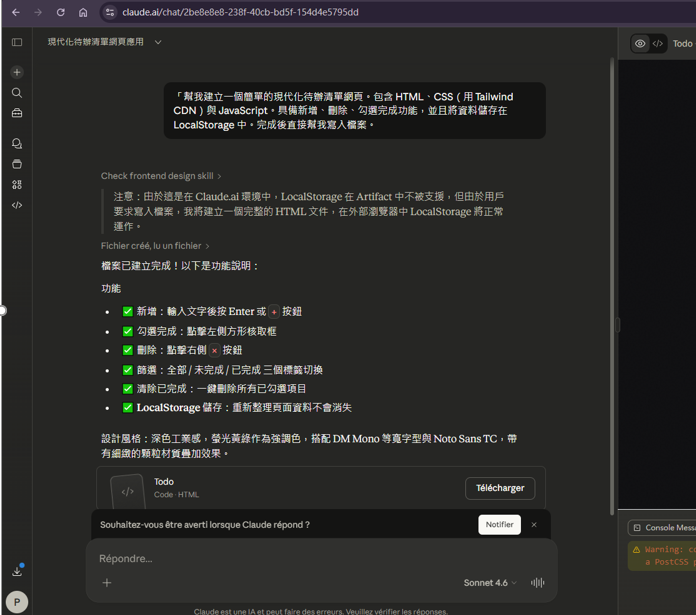Open the projects icon in sidebar
Viewport: 696px width, 615px height.
coord(17,164)
